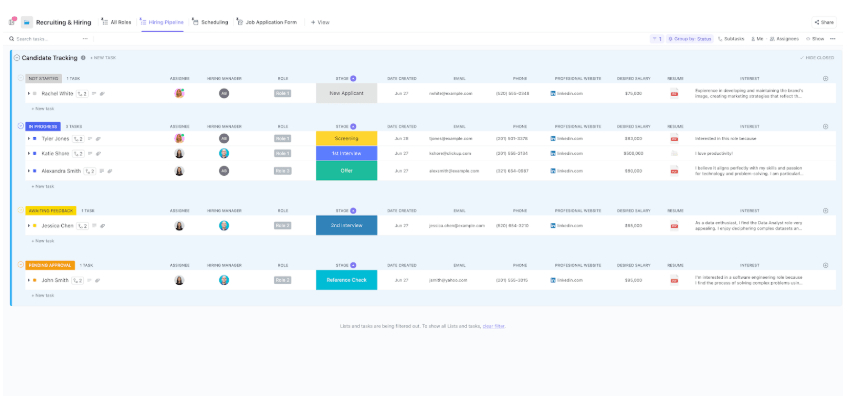Open Rachel White's PDF resume
The height and width of the screenshot is (396, 848).
674,94
